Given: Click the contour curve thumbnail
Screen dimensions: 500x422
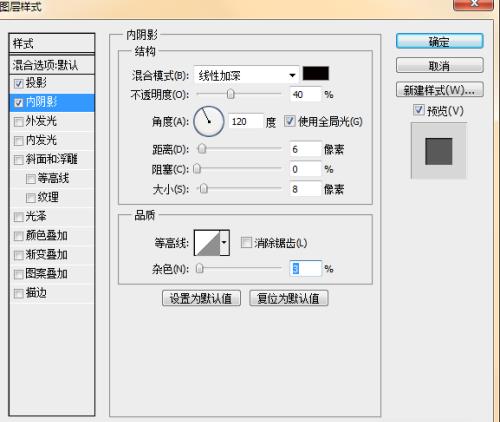Looking at the screenshot, I should coord(207,243).
